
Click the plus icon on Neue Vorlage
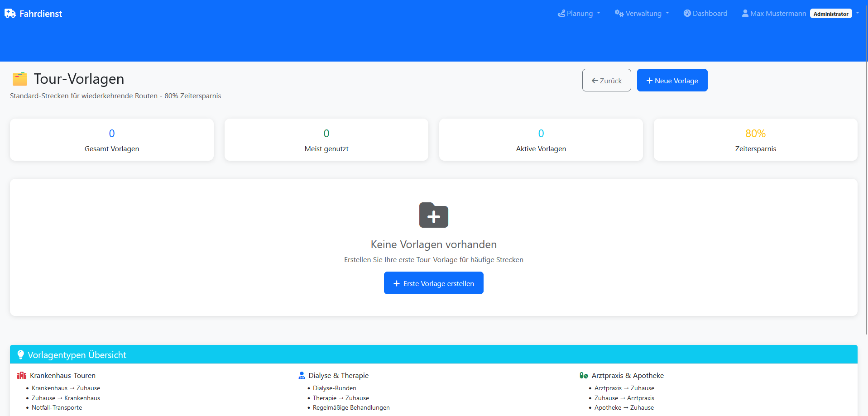pyautogui.click(x=649, y=80)
